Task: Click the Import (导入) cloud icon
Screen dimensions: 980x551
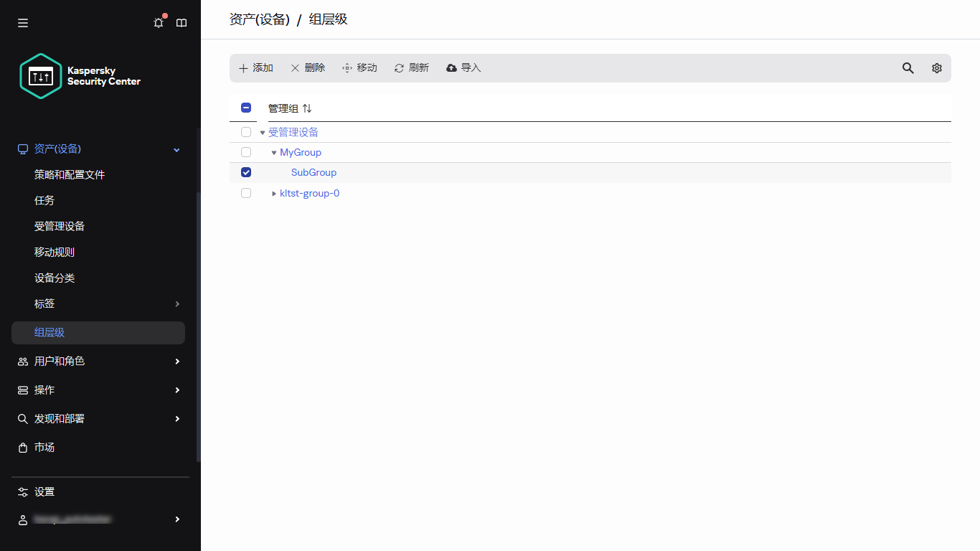Action: tap(451, 67)
